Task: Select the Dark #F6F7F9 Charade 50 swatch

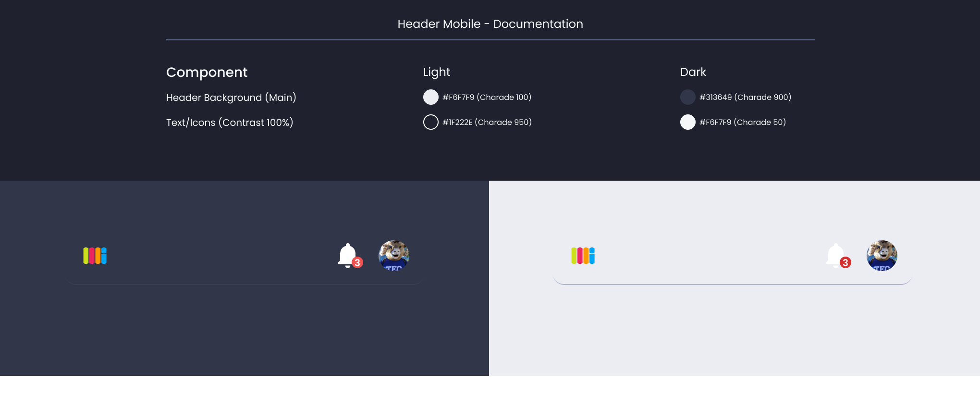Action: point(688,122)
